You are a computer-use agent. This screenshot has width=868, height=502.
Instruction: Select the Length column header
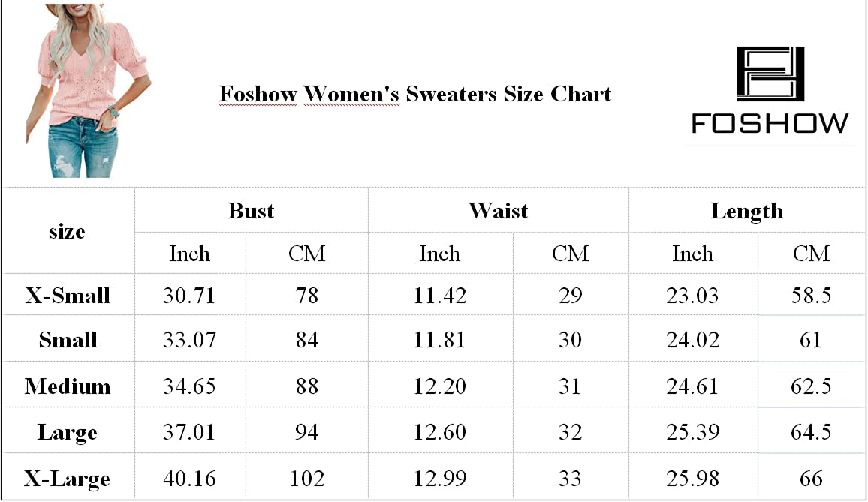click(x=746, y=212)
